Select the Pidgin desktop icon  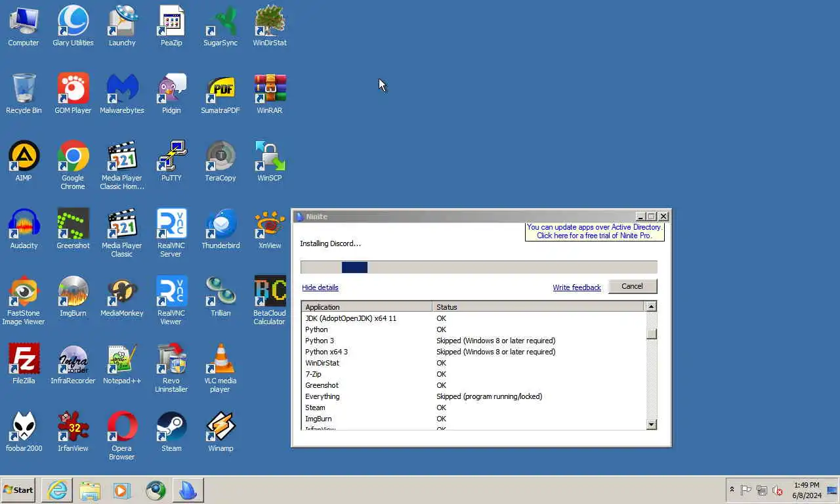pyautogui.click(x=171, y=94)
